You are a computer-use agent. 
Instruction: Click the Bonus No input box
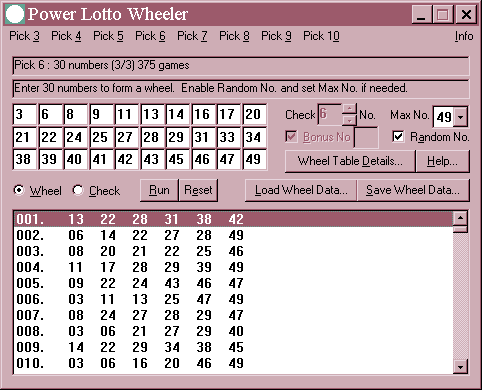point(366,137)
